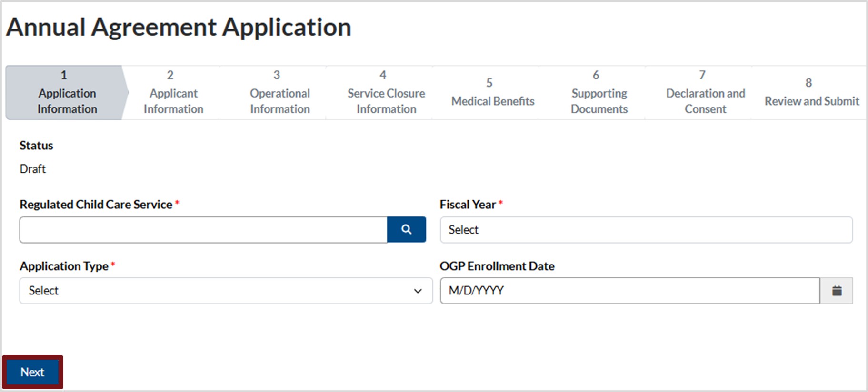This screenshot has width=868, height=392.
Task: Click the Application Type field label
Action: [64, 266]
